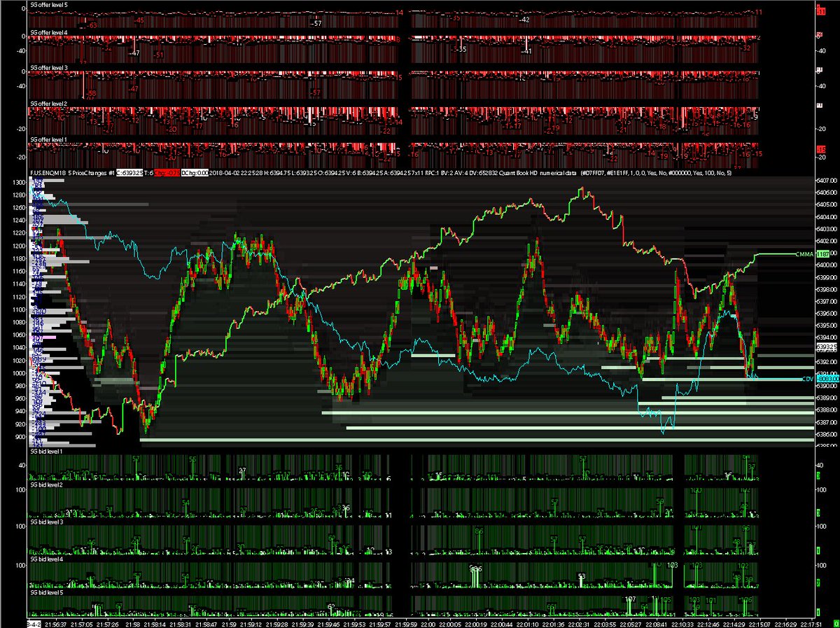Click the SG offer level 2 label
840x628 pixels.
point(48,103)
